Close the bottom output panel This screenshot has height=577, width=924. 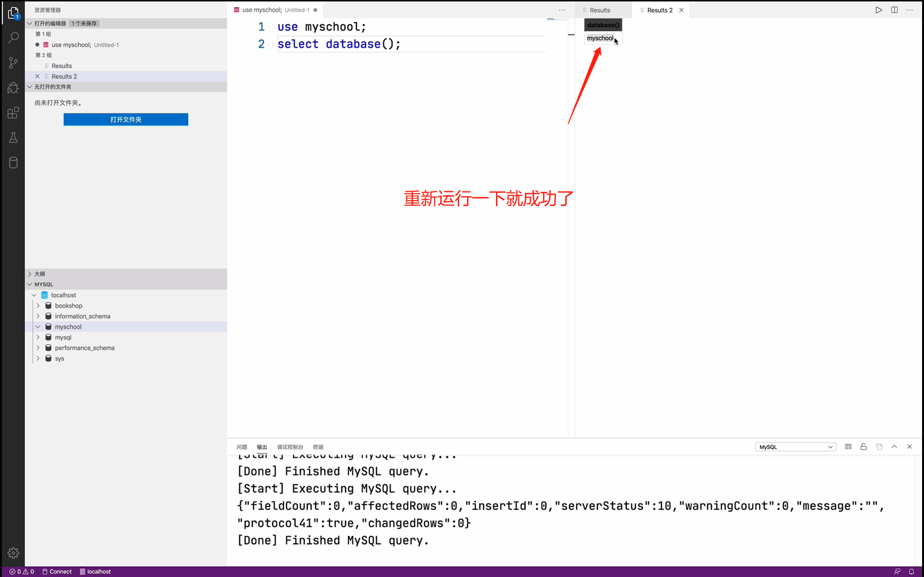coord(909,447)
